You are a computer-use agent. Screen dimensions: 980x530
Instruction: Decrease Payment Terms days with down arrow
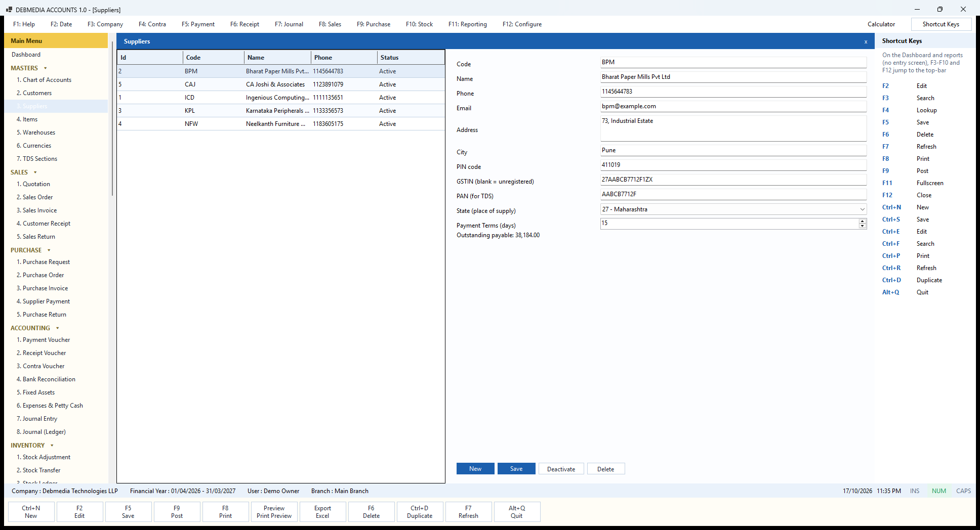point(862,226)
